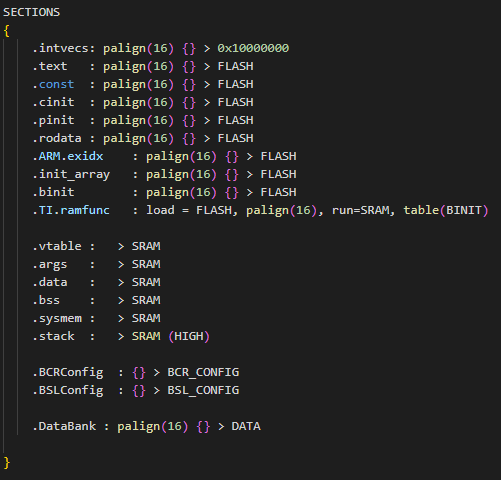The width and height of the screenshot is (501, 480).
Task: Click SRAM on the .vtable line
Action: (x=146, y=246)
